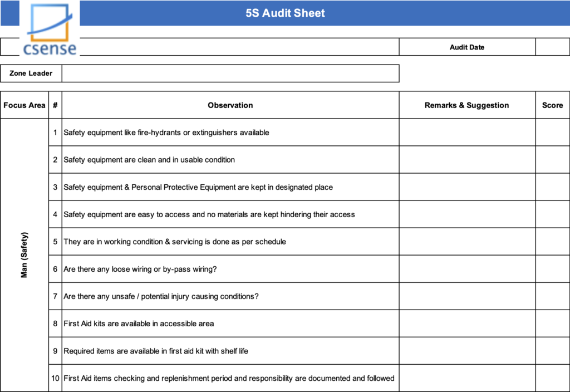Select the Zone Leader label cell

click(31, 73)
